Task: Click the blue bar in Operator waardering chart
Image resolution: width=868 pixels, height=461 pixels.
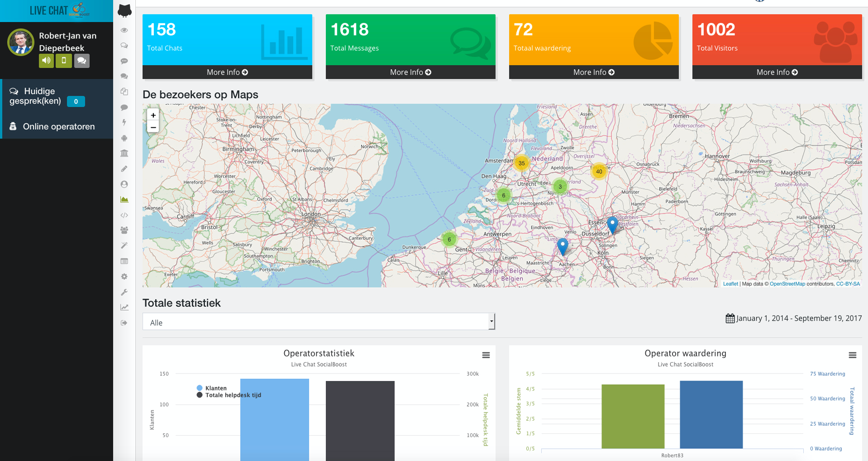Action: 711,415
